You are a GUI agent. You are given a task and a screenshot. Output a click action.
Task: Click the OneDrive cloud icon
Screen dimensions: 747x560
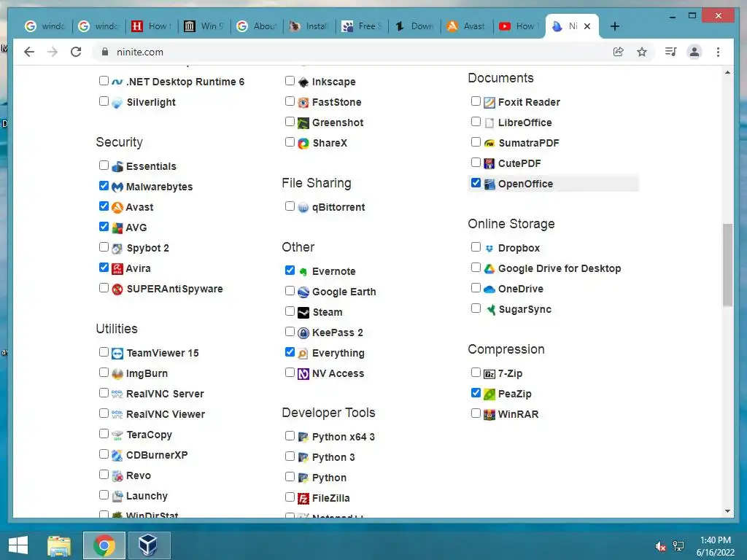489,289
